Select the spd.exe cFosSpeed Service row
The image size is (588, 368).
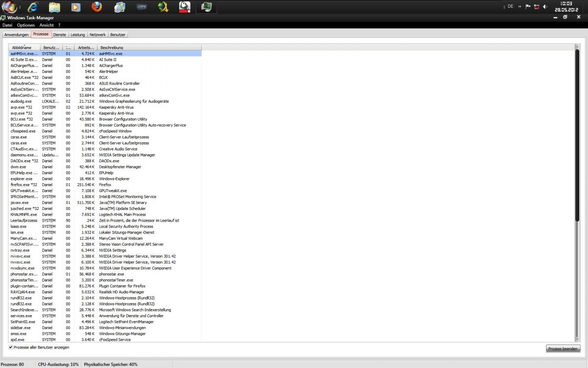pos(105,340)
